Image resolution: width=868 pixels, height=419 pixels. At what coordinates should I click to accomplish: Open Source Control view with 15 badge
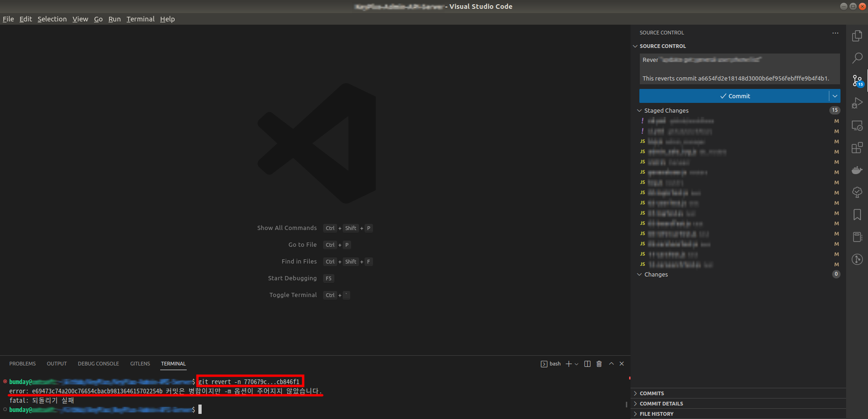[858, 81]
